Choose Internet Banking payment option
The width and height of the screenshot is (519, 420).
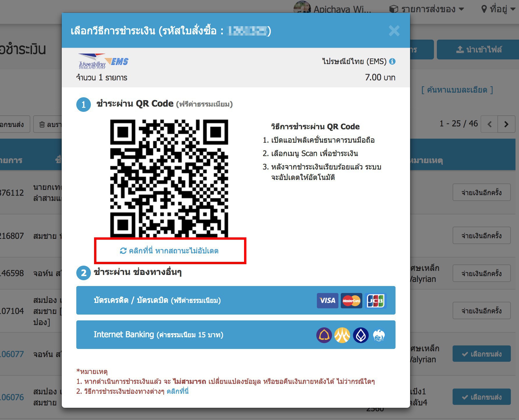click(236, 335)
